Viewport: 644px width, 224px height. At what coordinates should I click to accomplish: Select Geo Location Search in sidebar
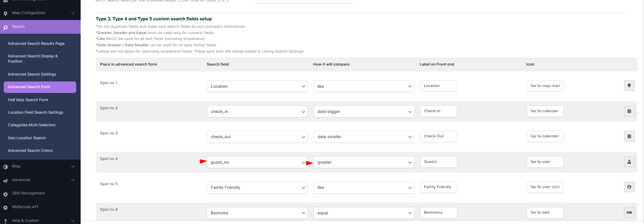[27, 138]
